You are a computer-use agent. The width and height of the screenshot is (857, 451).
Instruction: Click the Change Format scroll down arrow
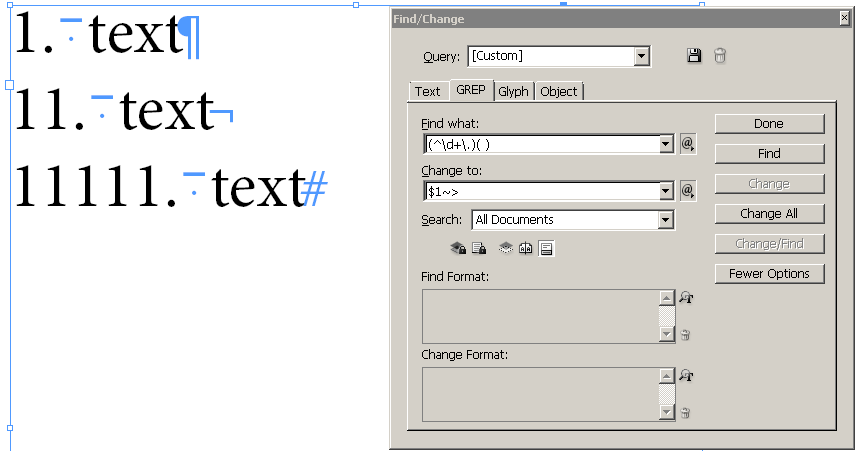click(667, 413)
